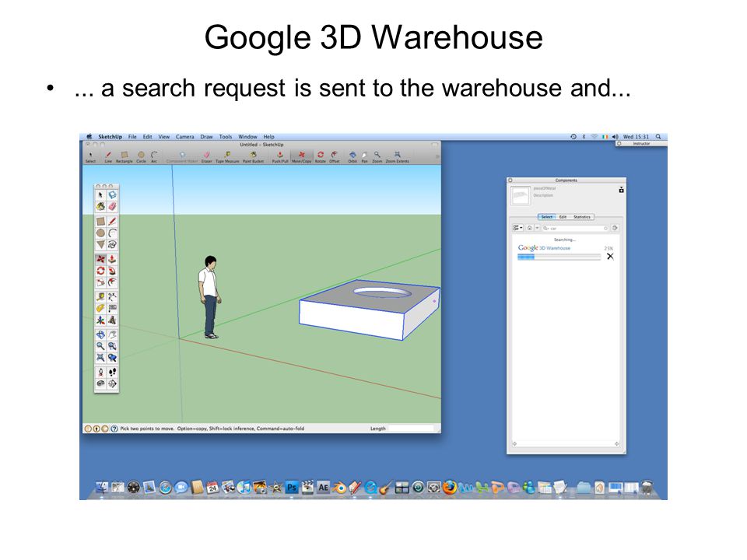The image size is (747, 560).
Task: Choose the pink Eraser icon in floating palette
Action: click(112, 207)
